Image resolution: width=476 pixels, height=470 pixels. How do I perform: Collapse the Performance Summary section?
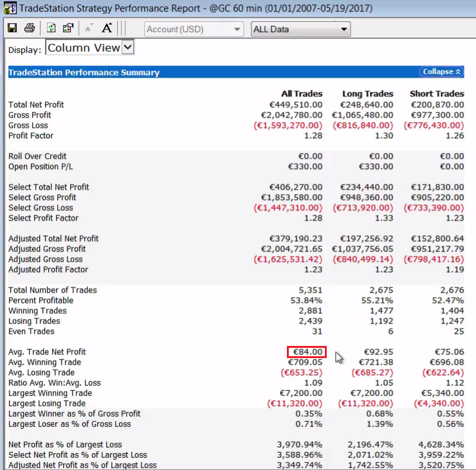(441, 71)
